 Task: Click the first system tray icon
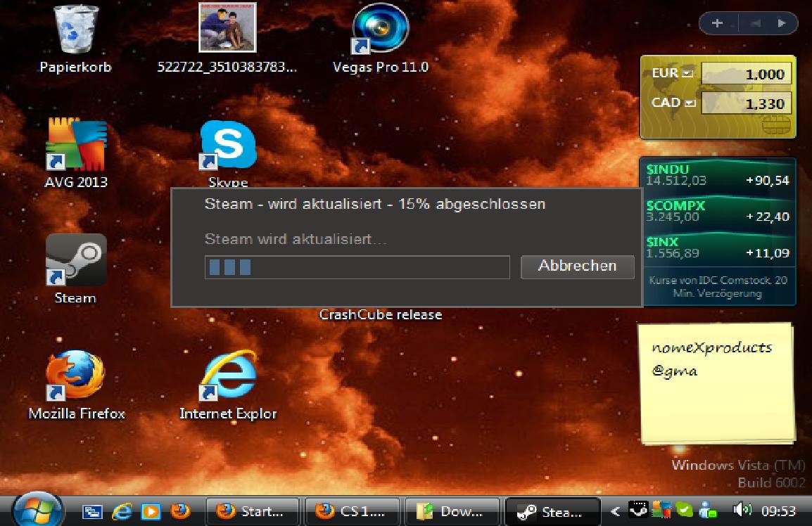click(x=637, y=511)
